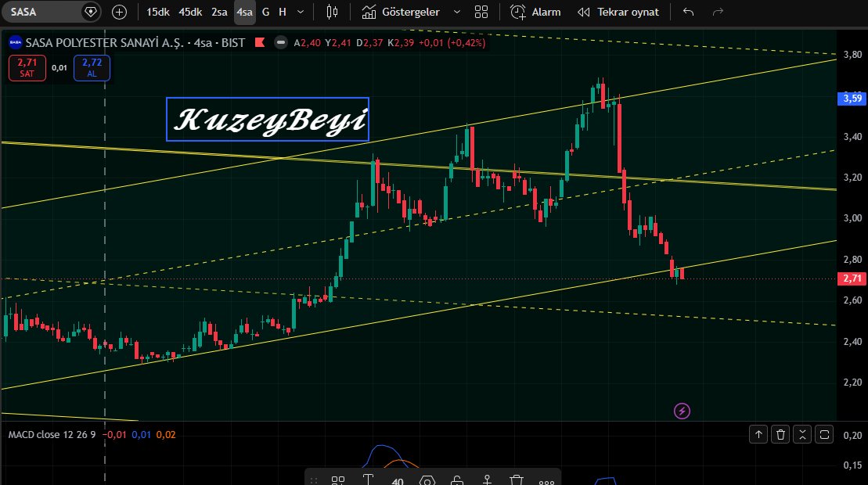Click the red flag next to BIST
The width and height of the screenshot is (868, 485).
[260, 42]
